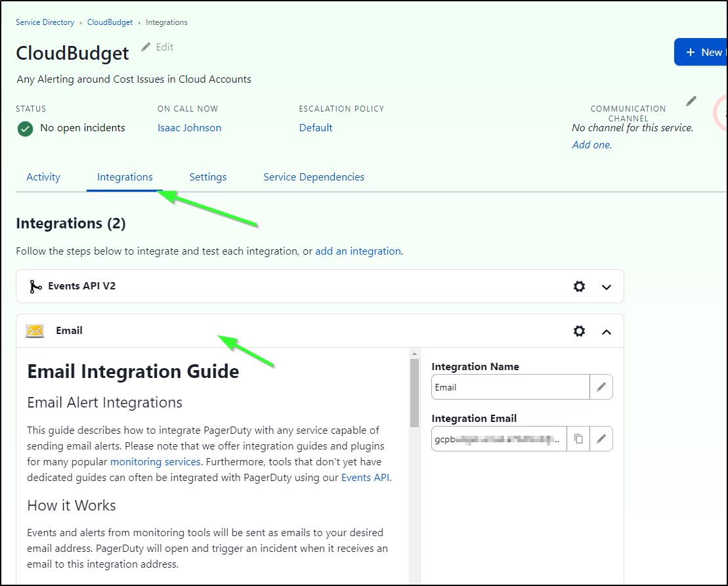This screenshot has height=586, width=728.
Task: Click the 'Email Integration Guide' heading
Action: (x=133, y=371)
